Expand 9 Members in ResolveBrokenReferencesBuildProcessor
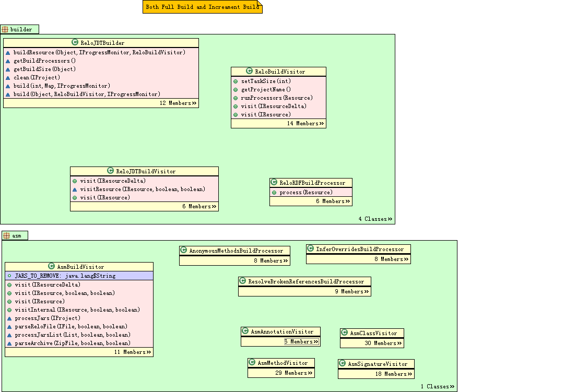This screenshot has height=392, width=588. click(352, 292)
